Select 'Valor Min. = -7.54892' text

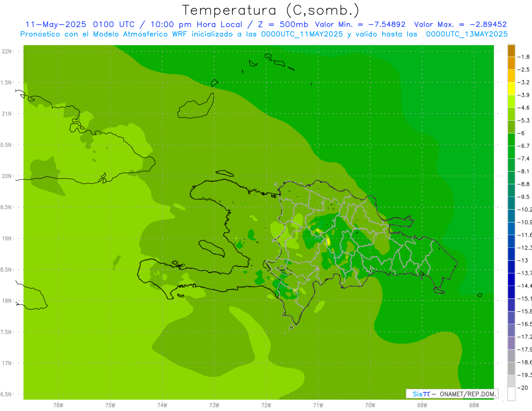[x=360, y=24]
